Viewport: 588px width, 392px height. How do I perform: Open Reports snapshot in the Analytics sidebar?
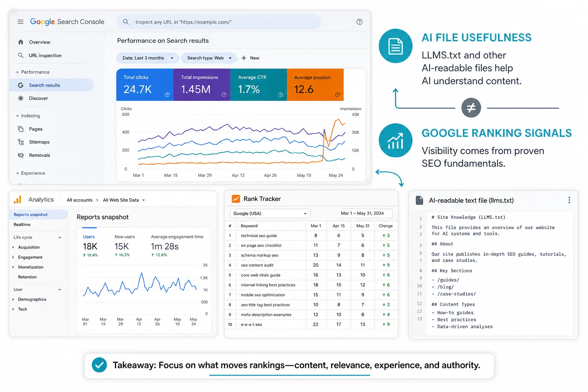pos(38,215)
